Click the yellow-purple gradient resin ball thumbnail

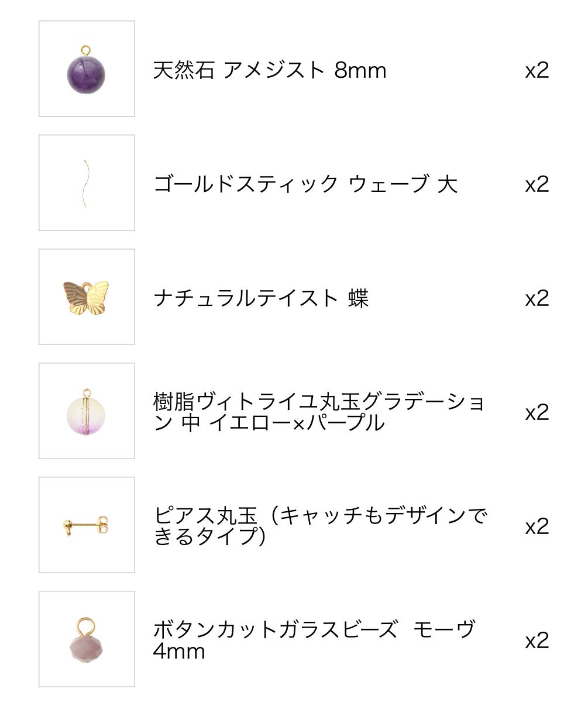coord(87,411)
